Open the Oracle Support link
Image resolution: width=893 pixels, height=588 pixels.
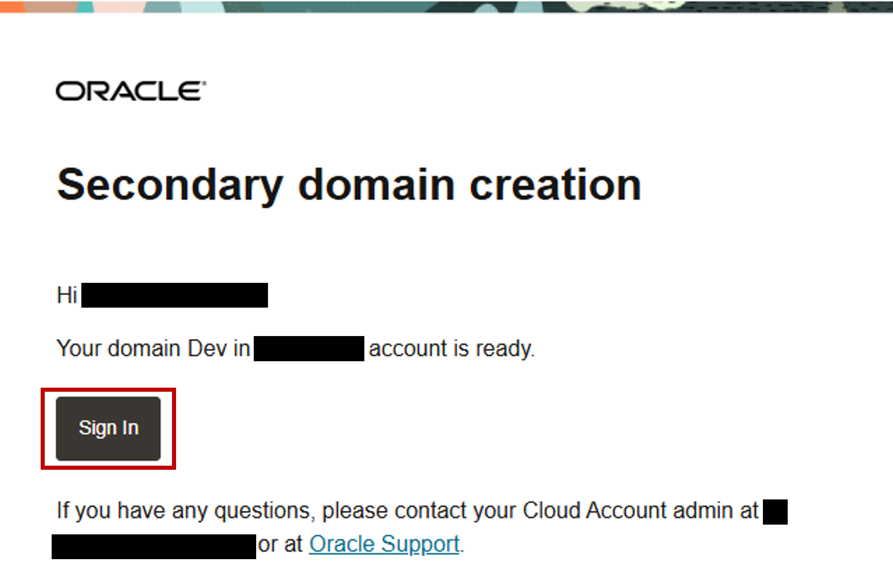point(384,544)
